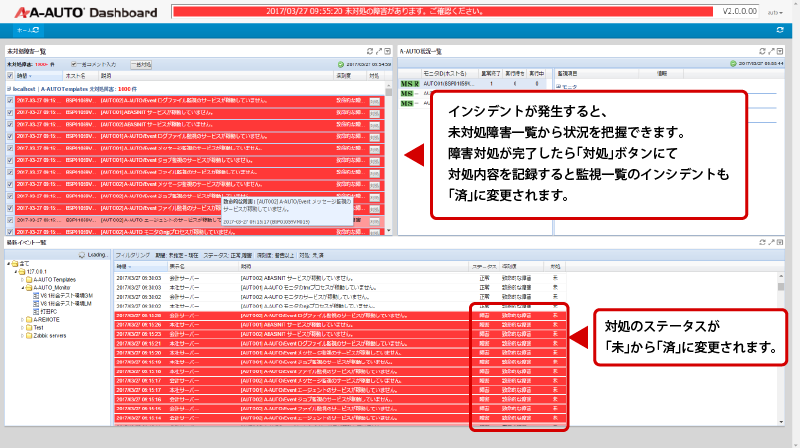Refresh the latest event list panel
Viewport: 800px width, 448px height.
[x=762, y=242]
